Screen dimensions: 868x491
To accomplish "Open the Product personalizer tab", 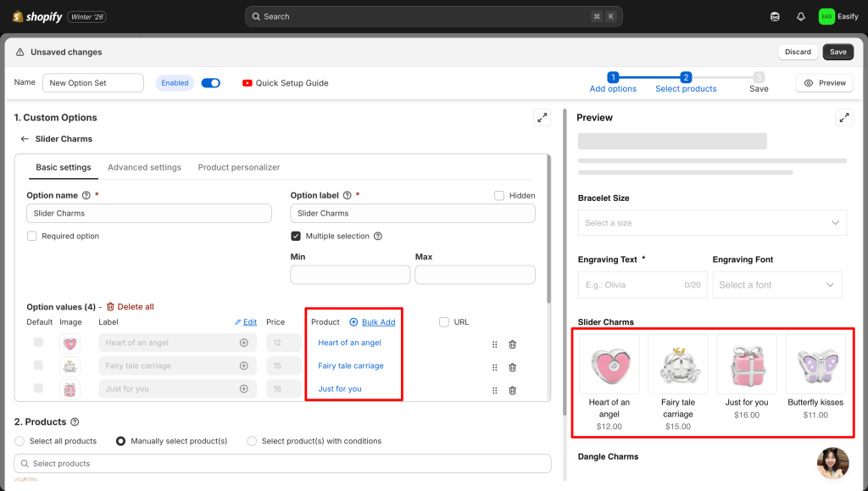I will (238, 168).
